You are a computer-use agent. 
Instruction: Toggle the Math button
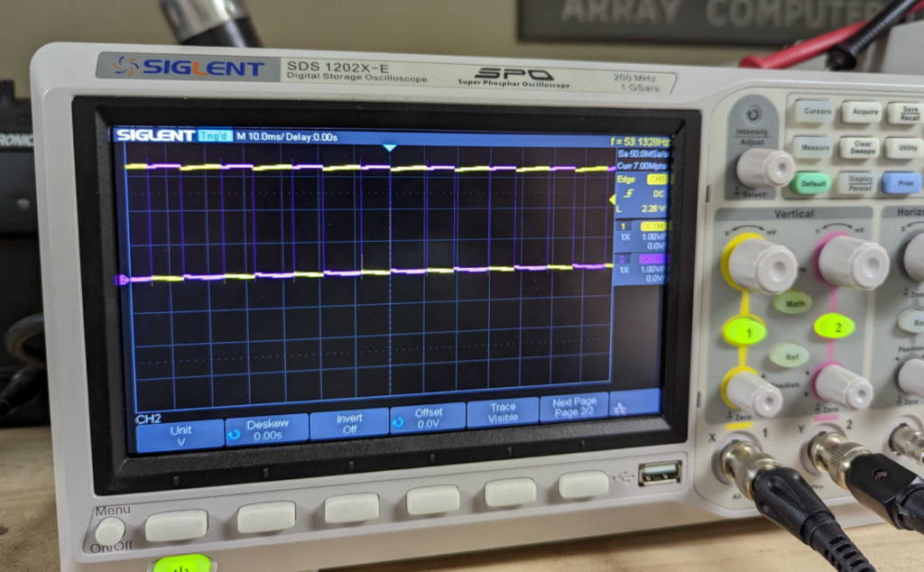[794, 304]
